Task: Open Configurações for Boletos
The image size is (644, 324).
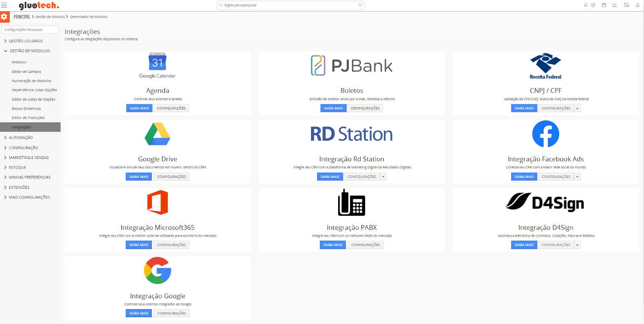Action: coord(365,108)
